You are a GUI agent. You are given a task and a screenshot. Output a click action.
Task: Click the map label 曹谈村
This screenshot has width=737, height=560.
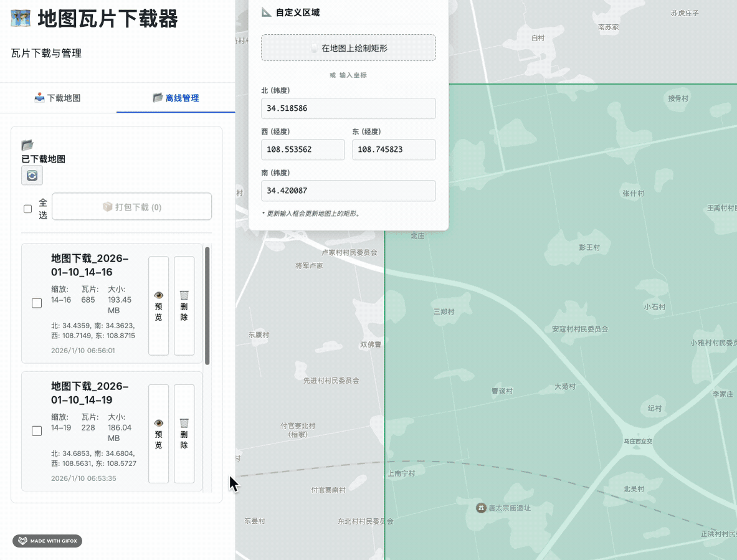502,391
